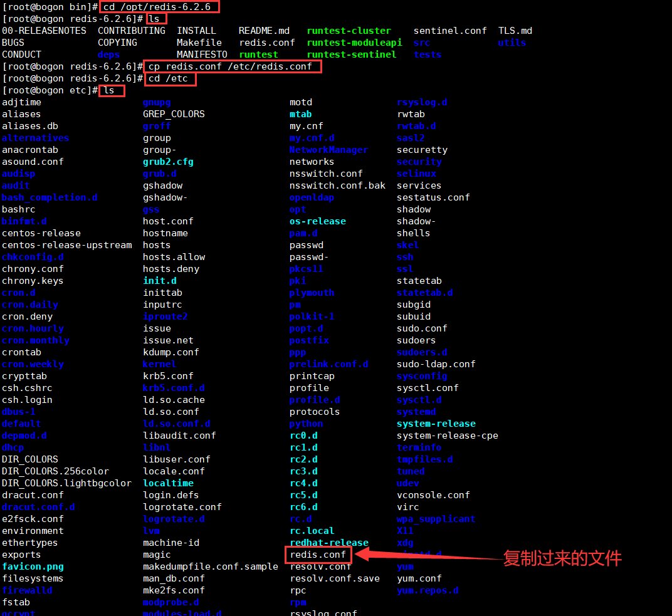
Task: Click the ld.so.cache file name
Action: (174, 400)
